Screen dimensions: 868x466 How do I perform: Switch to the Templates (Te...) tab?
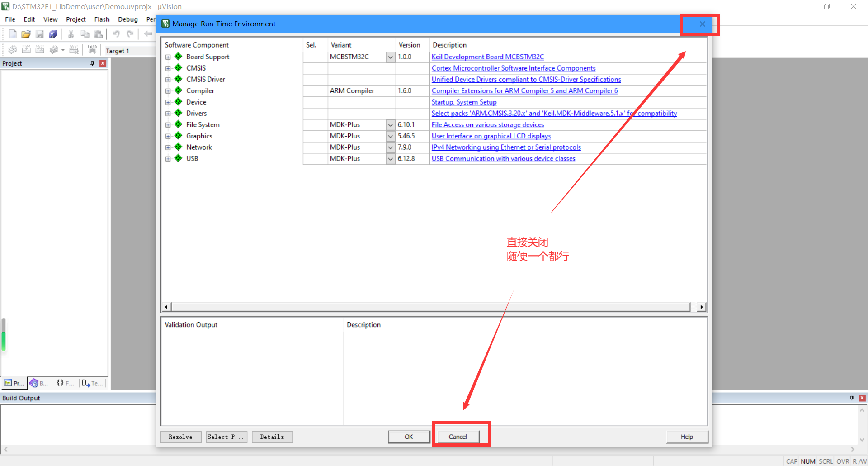92,383
